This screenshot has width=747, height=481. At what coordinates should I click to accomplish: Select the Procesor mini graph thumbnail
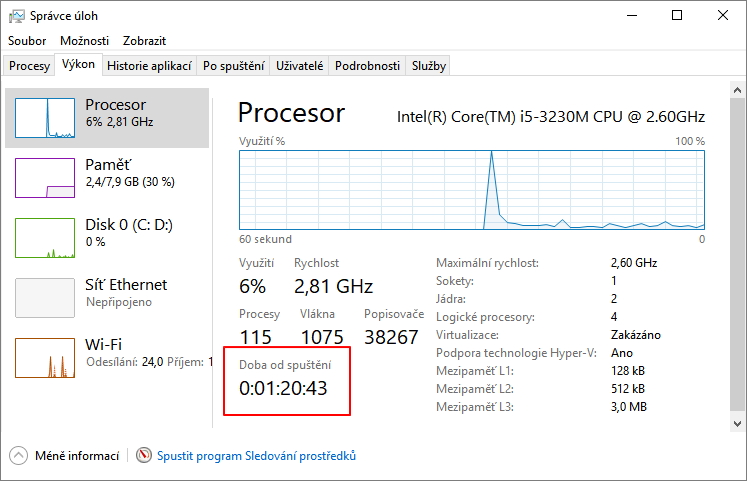pyautogui.click(x=45, y=118)
